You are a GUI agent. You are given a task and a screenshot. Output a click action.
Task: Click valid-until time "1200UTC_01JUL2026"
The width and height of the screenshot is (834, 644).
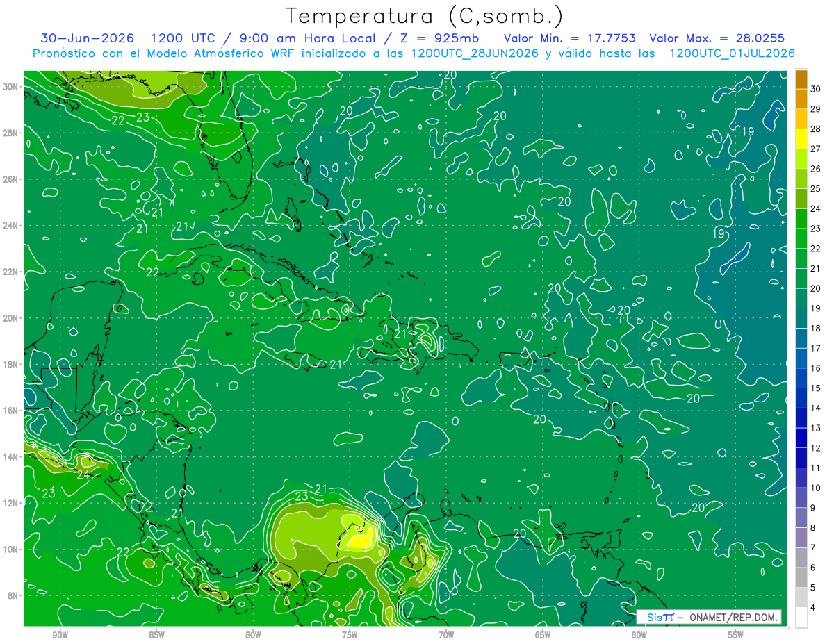pyautogui.click(x=732, y=53)
